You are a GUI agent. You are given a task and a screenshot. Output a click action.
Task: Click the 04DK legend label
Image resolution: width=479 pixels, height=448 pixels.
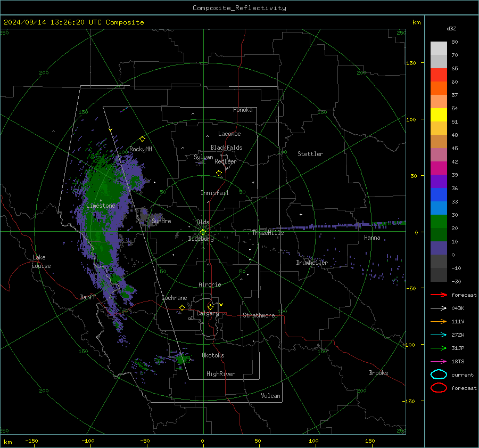(x=458, y=308)
